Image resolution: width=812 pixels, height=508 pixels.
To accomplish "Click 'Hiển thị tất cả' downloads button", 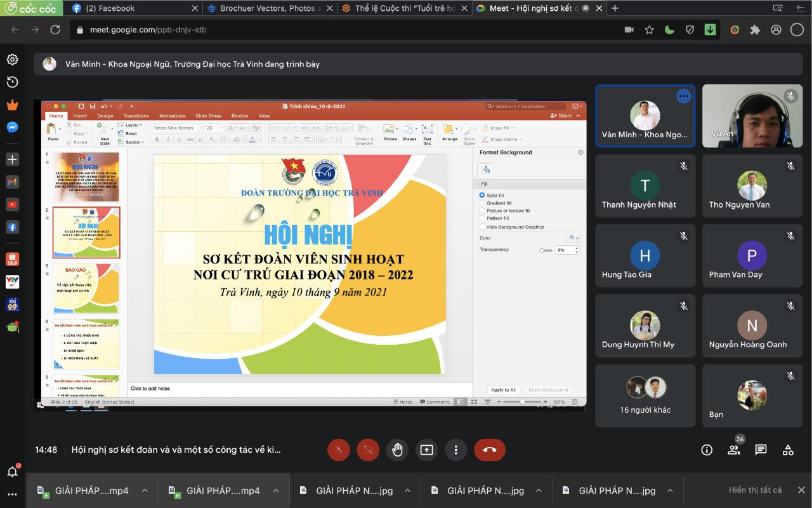I will 755,490.
